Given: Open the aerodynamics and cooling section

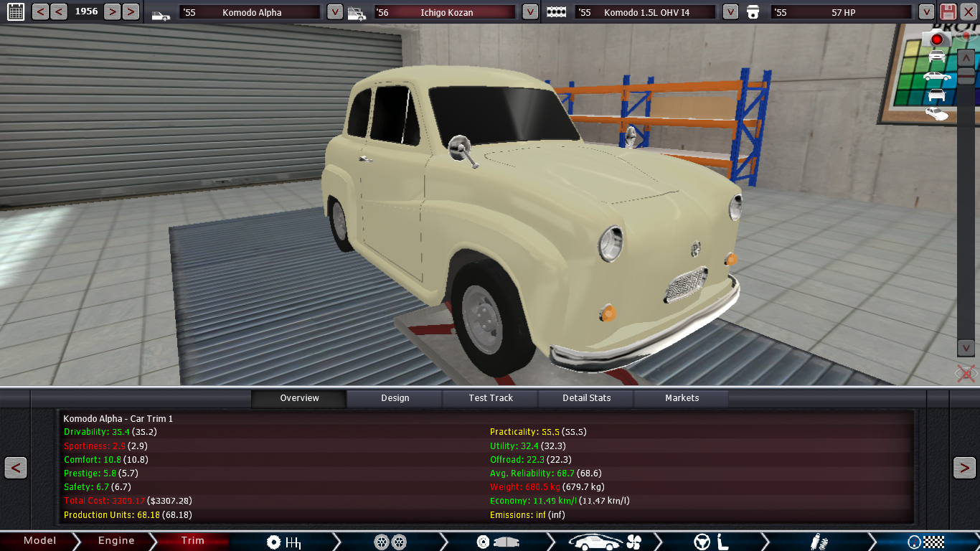Looking at the screenshot, I should [603, 542].
